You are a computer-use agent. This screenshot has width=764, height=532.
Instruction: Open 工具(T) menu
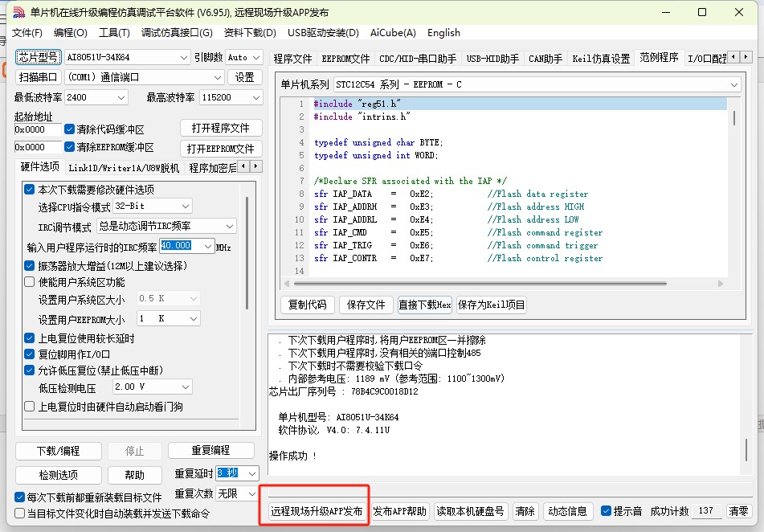(115, 33)
